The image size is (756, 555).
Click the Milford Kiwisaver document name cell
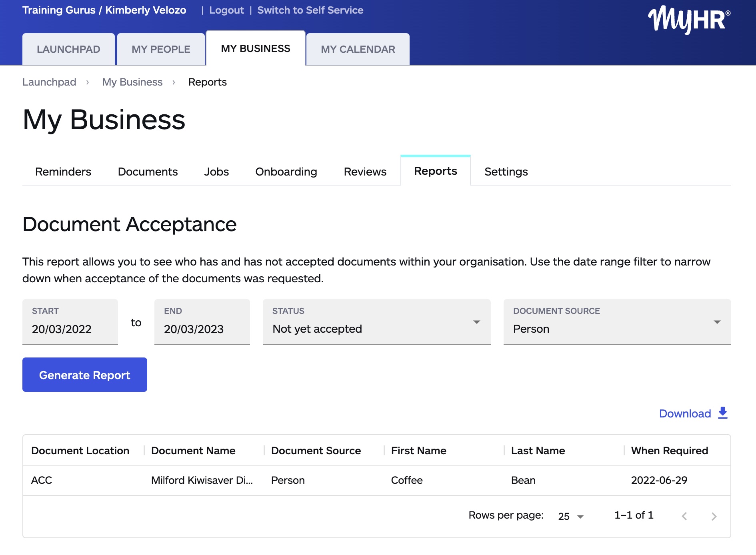point(202,480)
